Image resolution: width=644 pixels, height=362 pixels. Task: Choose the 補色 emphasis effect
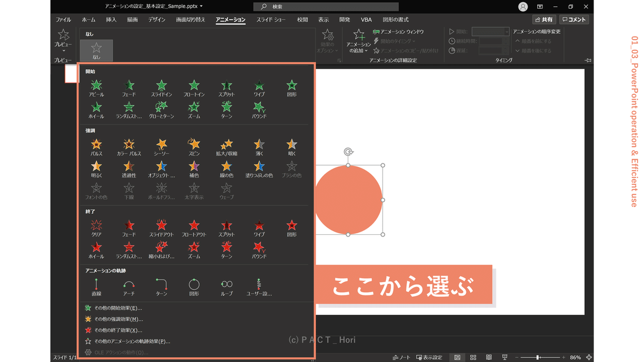[x=194, y=169]
